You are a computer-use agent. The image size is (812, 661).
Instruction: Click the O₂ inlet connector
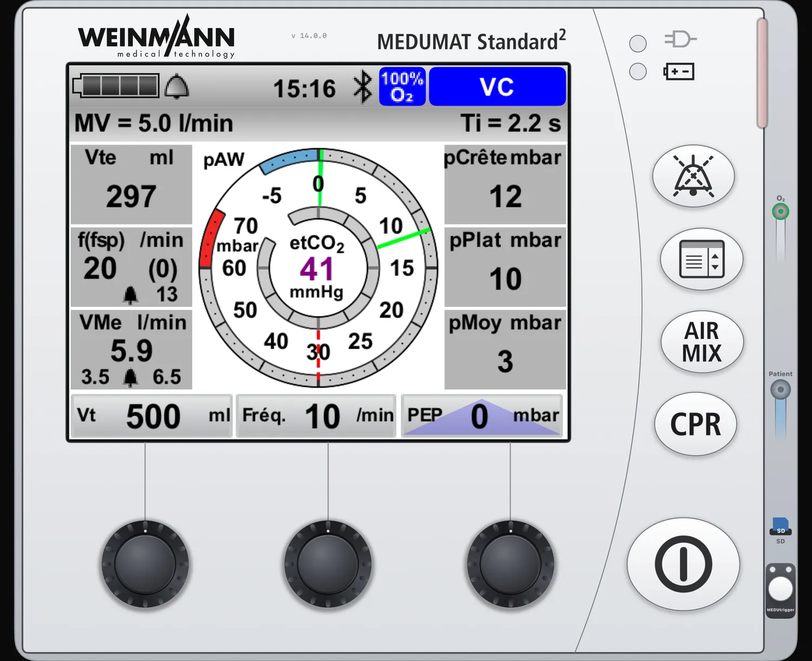click(781, 212)
